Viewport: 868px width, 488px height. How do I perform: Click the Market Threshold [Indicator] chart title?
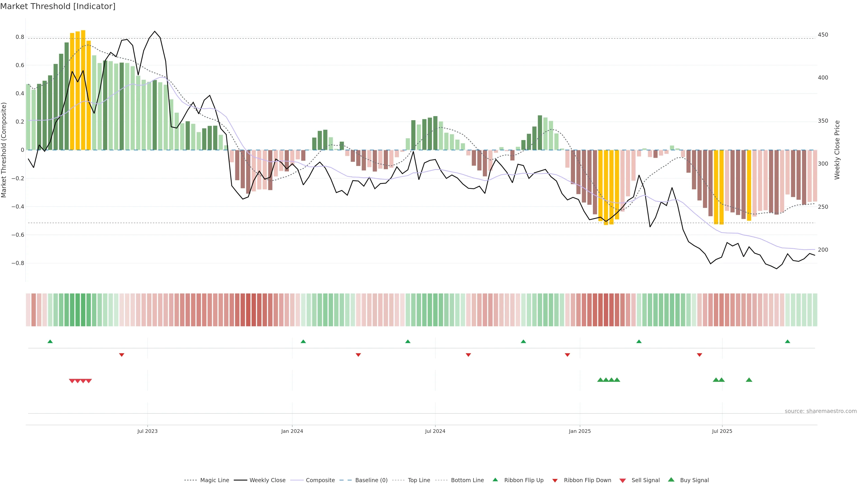coord(58,6)
